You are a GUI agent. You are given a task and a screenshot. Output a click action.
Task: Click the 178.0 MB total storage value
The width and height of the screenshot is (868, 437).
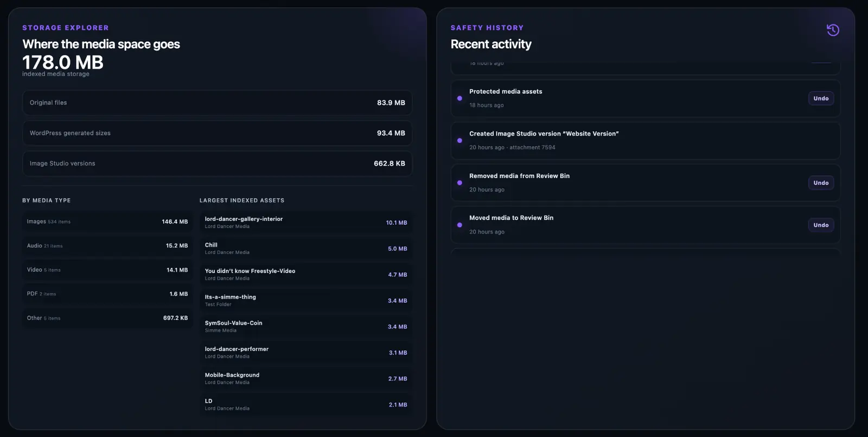(63, 62)
